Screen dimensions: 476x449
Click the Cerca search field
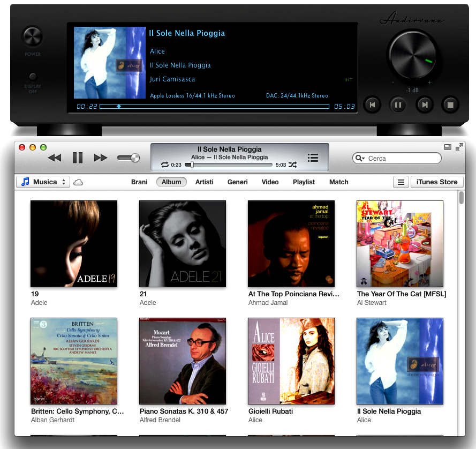click(x=397, y=158)
